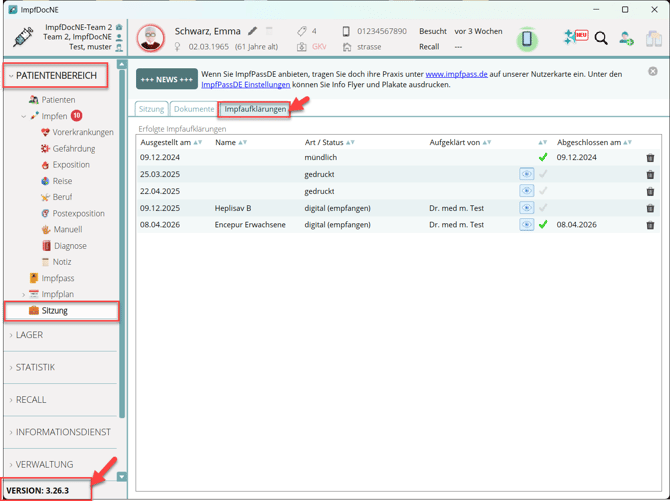
Task: Toggle the grey checkmark in Heplisav B row
Action: click(x=543, y=208)
